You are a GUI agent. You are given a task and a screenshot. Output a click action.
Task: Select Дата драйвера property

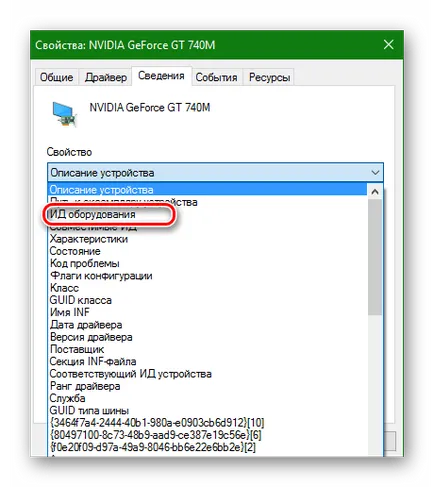[208, 325]
